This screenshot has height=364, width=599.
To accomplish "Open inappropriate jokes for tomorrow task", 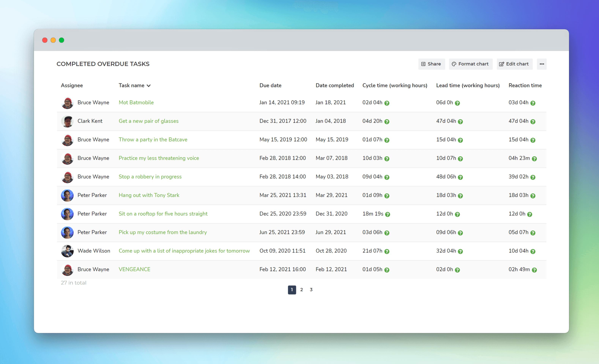I will [184, 251].
